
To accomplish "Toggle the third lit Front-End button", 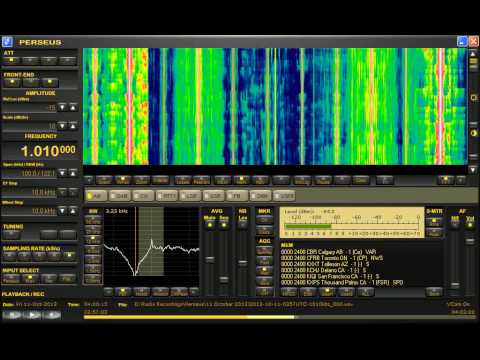I will coord(50,82).
